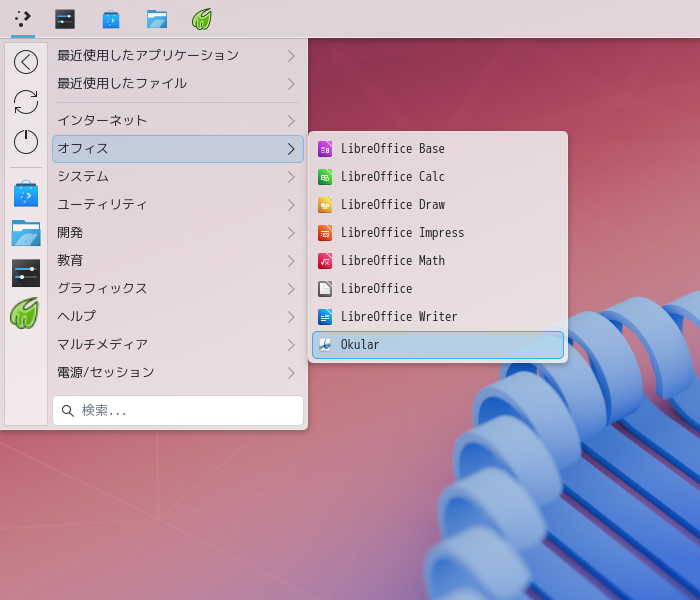Select the オフィス category
The width and height of the screenshot is (700, 600).
pyautogui.click(x=178, y=149)
